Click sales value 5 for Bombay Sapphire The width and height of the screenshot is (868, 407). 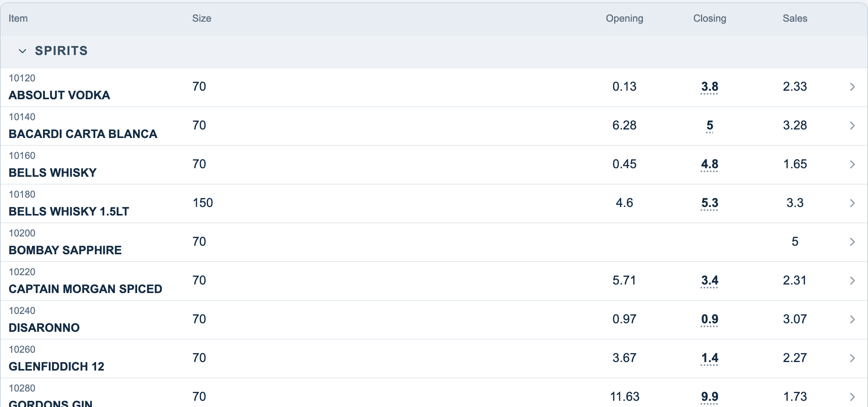[x=795, y=241]
